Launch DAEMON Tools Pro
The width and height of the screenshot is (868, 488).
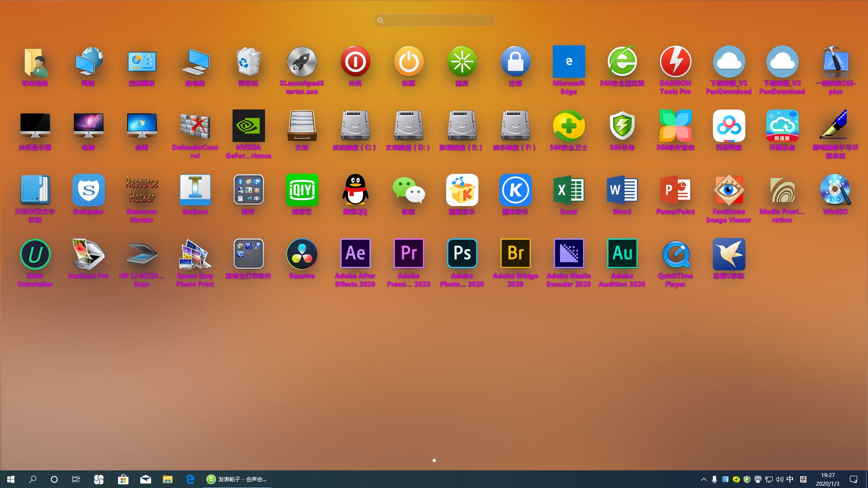(675, 62)
